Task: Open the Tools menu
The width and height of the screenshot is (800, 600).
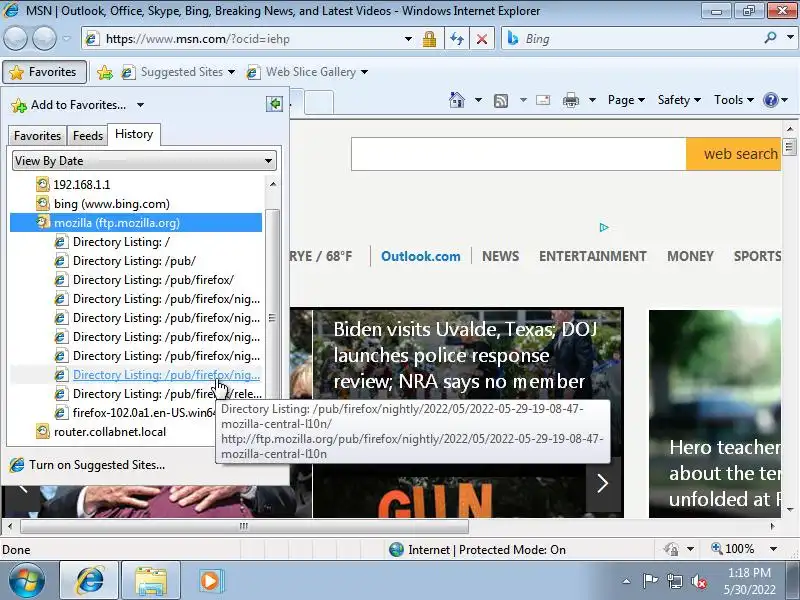Action: 734,100
